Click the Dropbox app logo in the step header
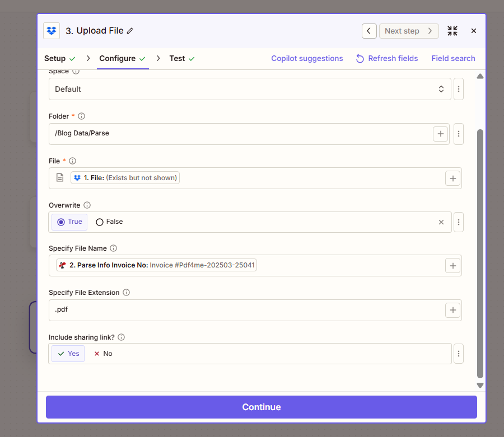This screenshot has height=437, width=504. point(51,31)
